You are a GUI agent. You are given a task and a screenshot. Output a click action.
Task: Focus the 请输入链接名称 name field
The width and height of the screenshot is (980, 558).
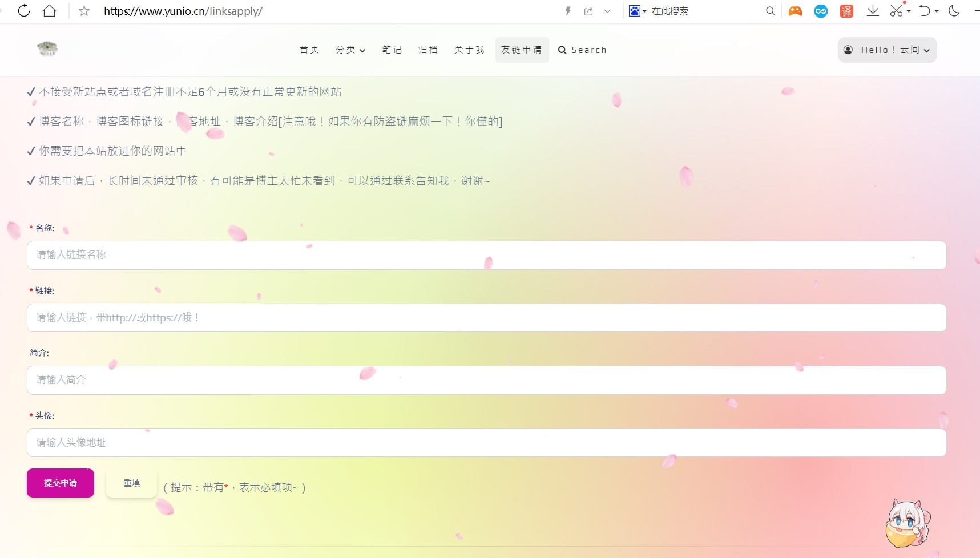pos(486,255)
